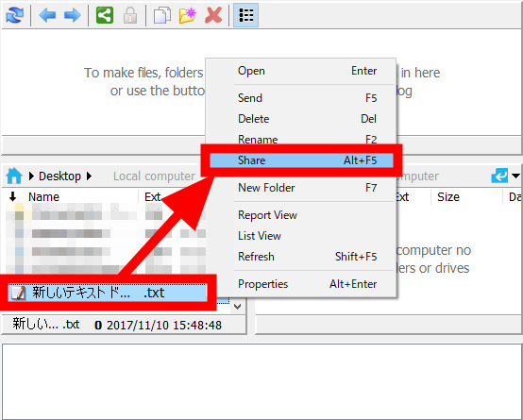
Task: Select the 新しいテキスト .txt file
Action: point(107,293)
